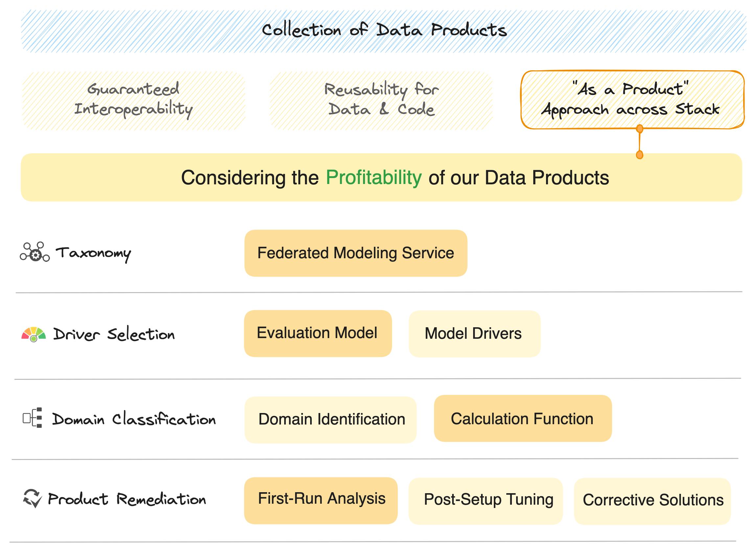Click the upper orange connector dot

(640, 129)
